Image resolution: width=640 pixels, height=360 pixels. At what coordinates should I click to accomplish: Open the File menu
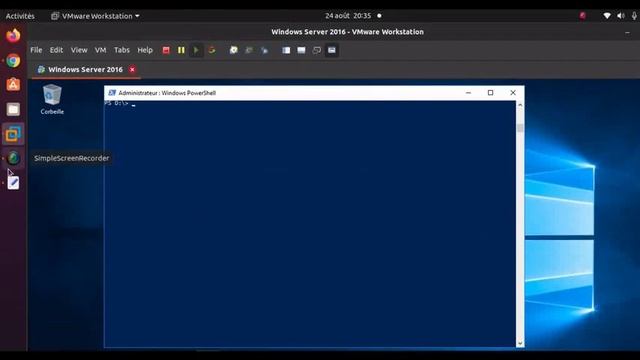(36, 50)
